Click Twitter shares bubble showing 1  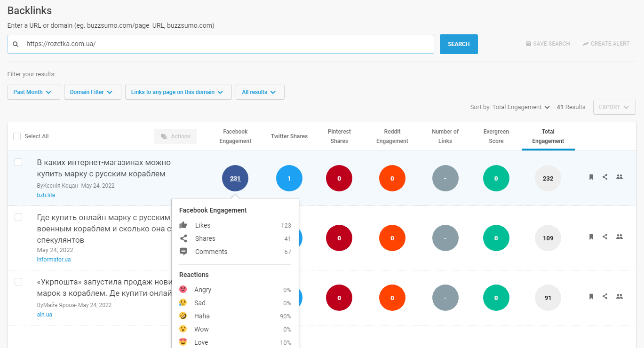pyautogui.click(x=289, y=178)
